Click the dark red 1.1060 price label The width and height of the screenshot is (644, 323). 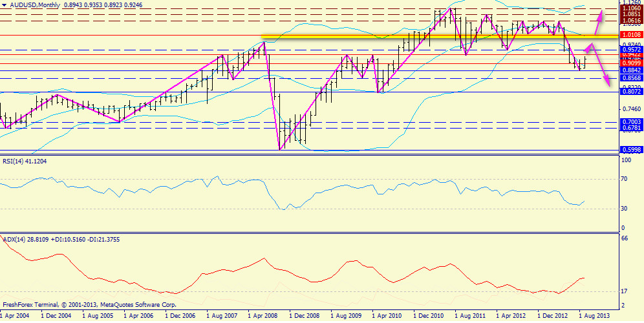[630, 7]
